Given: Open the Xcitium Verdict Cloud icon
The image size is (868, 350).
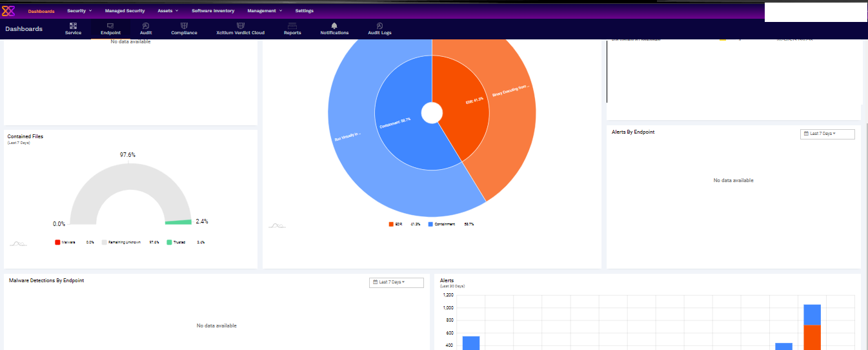Looking at the screenshot, I should [x=241, y=25].
